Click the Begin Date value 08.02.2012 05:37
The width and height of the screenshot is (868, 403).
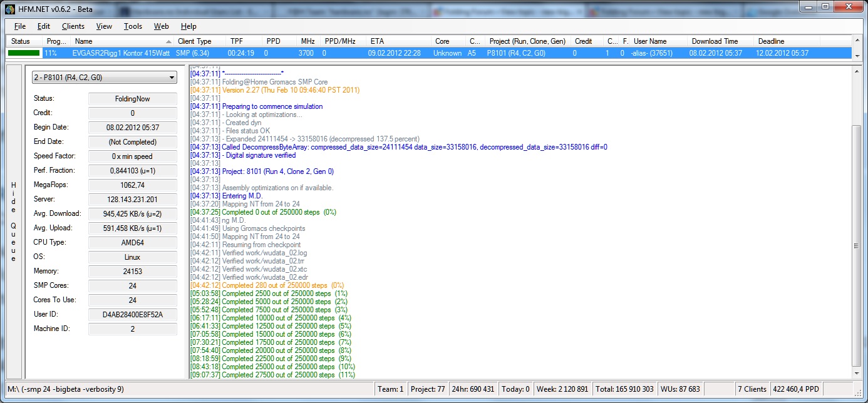132,128
